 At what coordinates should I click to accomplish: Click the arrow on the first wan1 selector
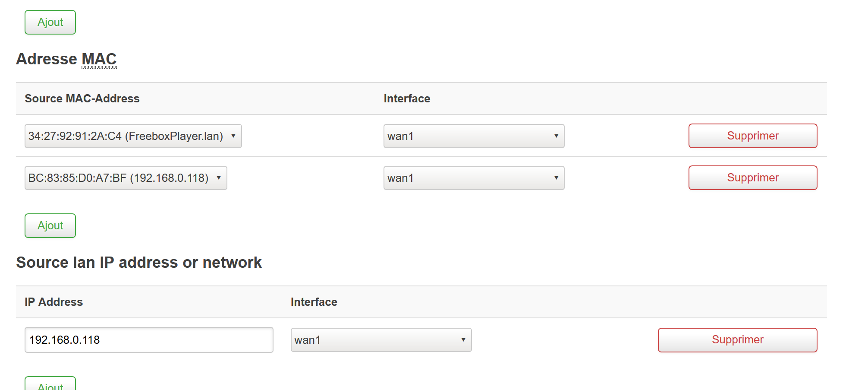click(x=556, y=136)
